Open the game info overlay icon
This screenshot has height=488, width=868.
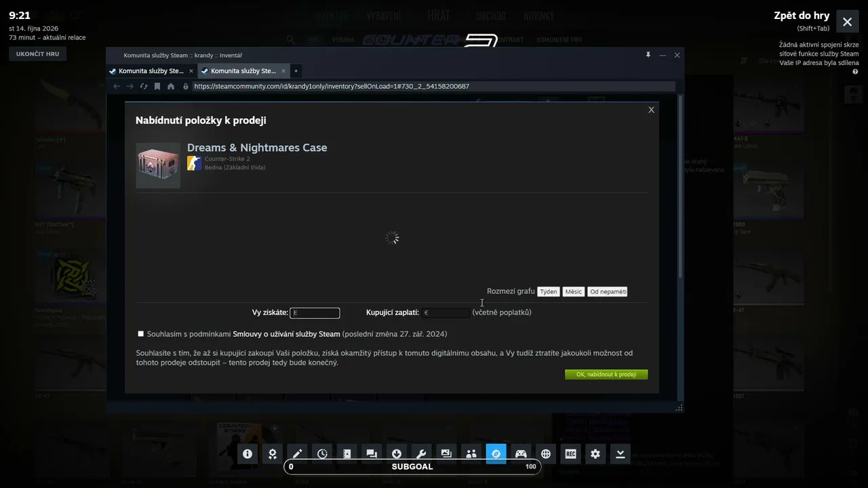pos(248,454)
